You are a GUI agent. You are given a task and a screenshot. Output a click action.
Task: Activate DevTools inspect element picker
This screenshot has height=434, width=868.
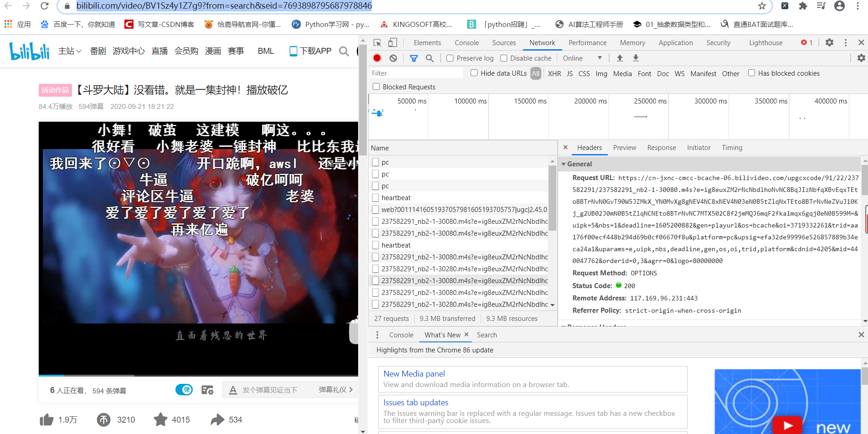[377, 42]
